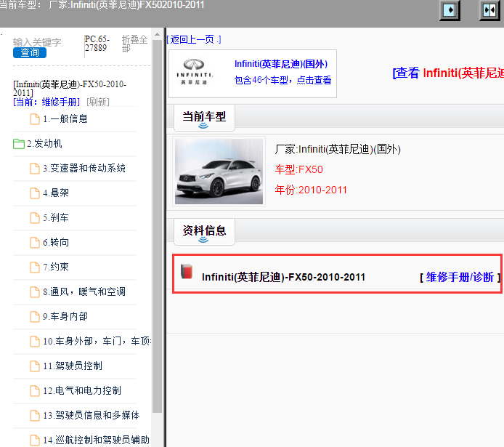The width and height of the screenshot is (504, 447).
Task: Click the 刷新 refresh link
Action: click(98, 102)
